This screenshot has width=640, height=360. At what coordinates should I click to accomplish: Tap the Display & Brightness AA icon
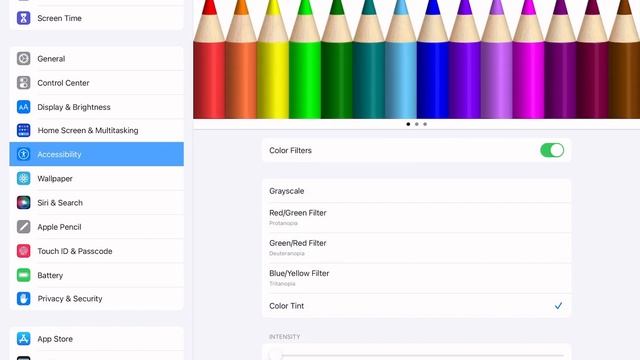point(23,107)
